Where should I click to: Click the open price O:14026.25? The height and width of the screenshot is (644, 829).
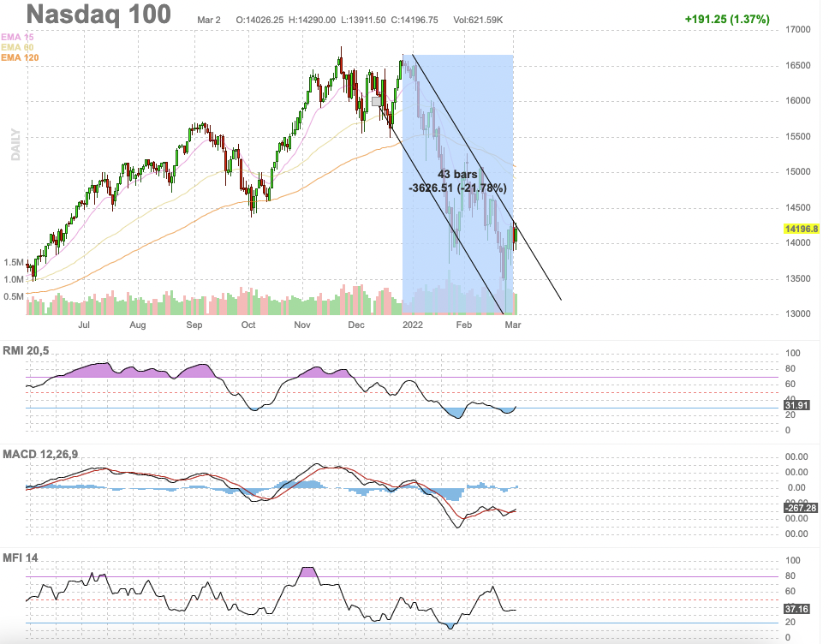pyautogui.click(x=259, y=20)
